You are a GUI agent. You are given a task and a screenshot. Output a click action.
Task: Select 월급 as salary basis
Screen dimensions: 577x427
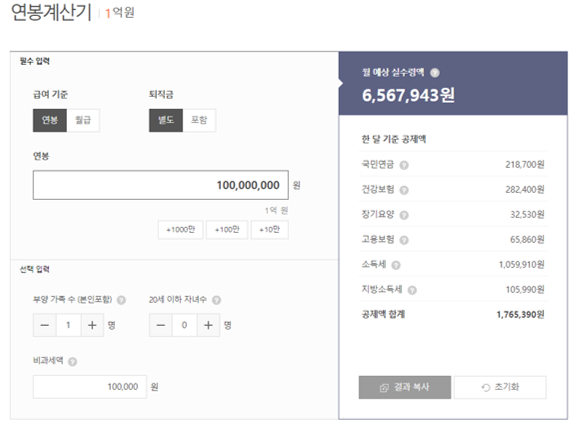[x=83, y=120]
